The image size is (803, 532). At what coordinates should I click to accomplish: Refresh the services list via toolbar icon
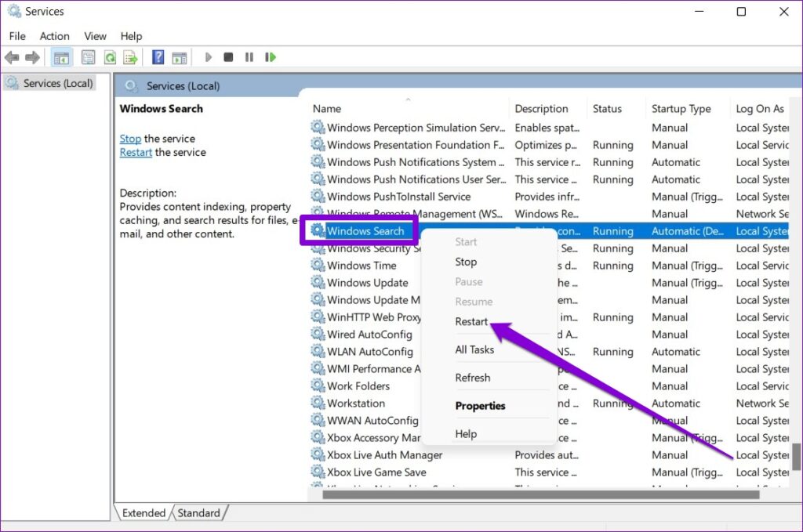click(110, 56)
